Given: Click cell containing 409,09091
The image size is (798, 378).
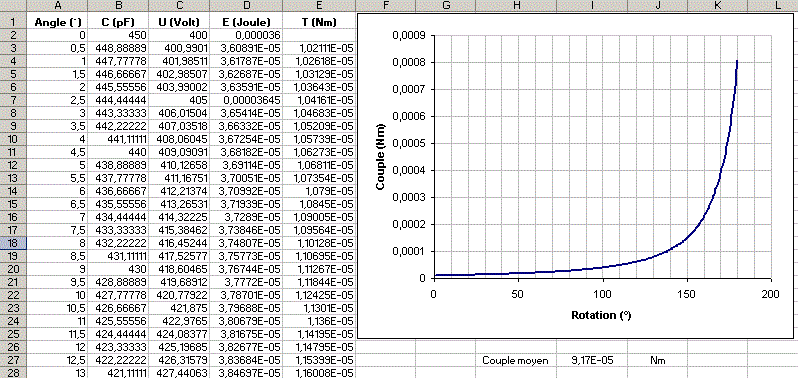Looking at the screenshot, I should (178, 152).
